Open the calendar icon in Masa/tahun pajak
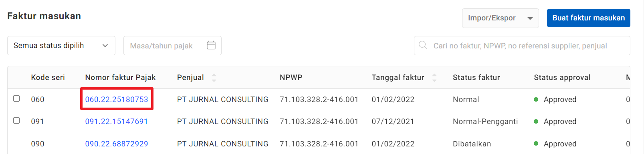Viewport: 644px width, 154px height. tap(211, 45)
